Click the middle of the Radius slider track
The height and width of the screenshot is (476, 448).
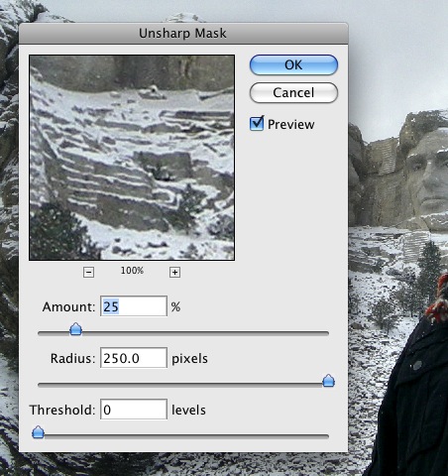183,385
